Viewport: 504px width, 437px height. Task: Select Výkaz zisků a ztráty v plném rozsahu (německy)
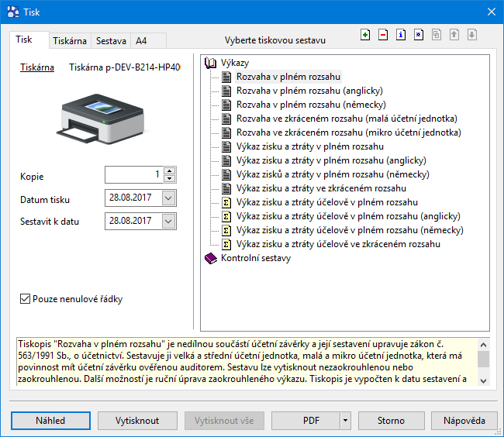(333, 174)
